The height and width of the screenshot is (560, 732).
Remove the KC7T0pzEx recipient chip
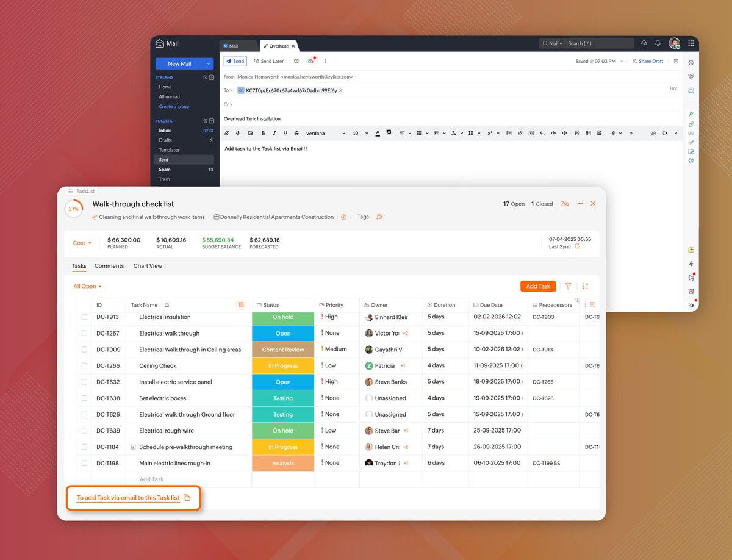340,90
